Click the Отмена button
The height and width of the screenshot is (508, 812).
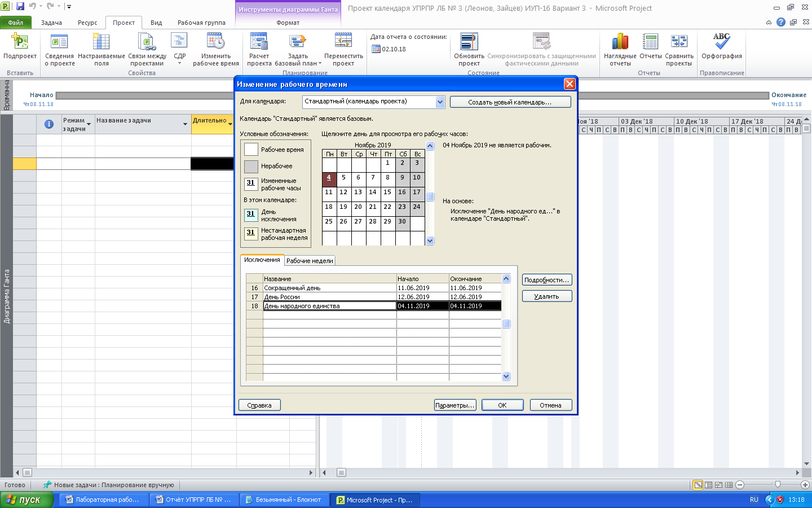[x=551, y=405]
